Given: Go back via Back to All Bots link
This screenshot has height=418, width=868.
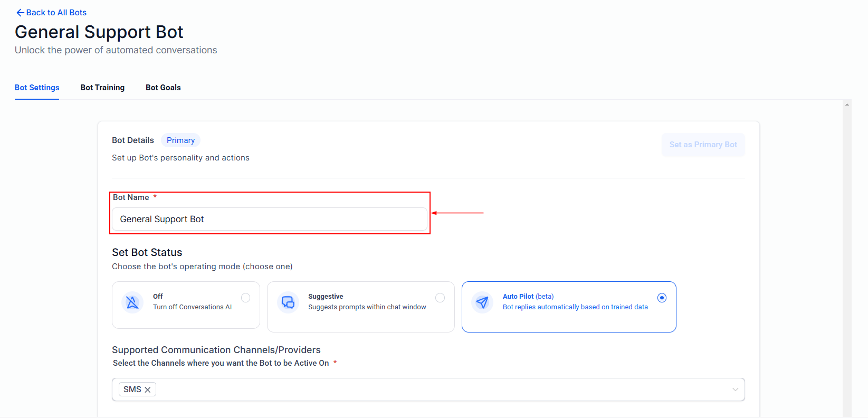Looking at the screenshot, I should point(51,13).
